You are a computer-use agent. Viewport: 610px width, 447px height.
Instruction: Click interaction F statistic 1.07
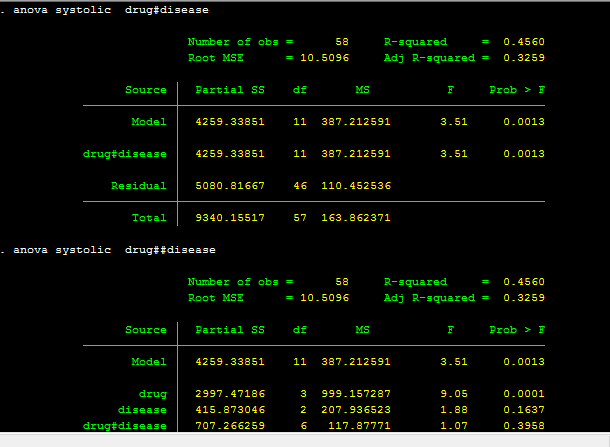(x=454, y=426)
